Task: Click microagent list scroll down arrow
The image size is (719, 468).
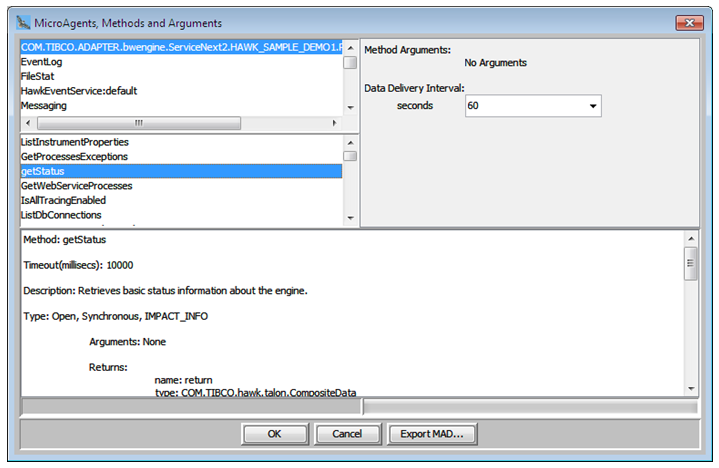Action: [x=350, y=108]
